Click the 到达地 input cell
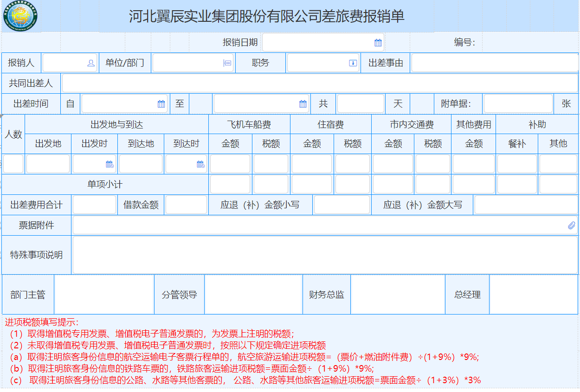 [x=141, y=164]
